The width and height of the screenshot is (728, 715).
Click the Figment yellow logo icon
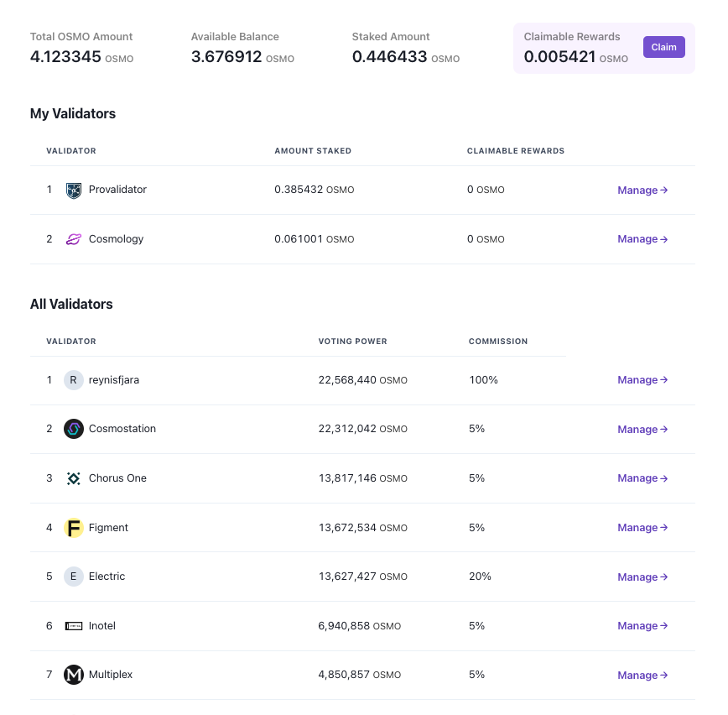point(74,527)
